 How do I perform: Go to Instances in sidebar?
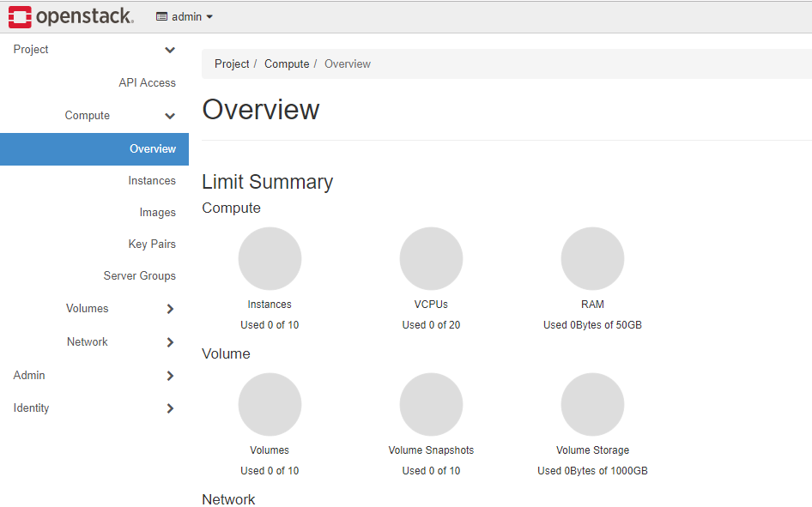click(x=152, y=180)
